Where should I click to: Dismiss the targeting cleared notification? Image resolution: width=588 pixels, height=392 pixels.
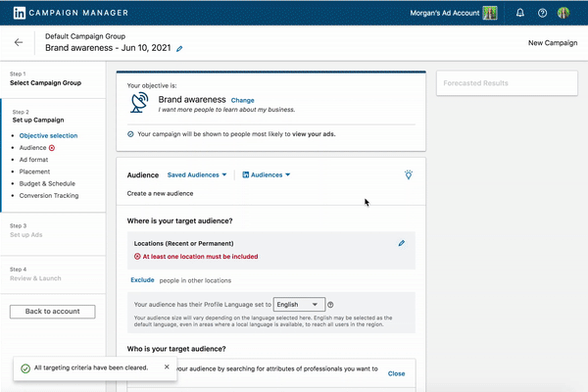(167, 367)
